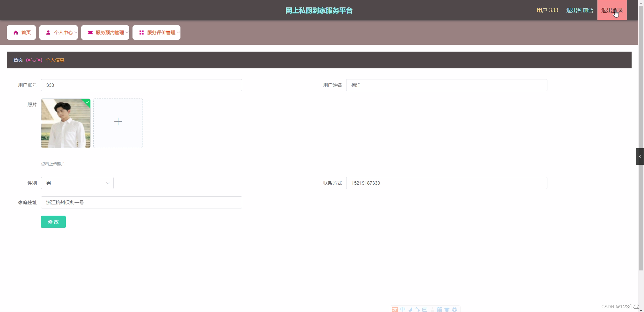Toggle simplified Chinese 简 icon
The width and height of the screenshot is (644, 312).
pos(440,309)
